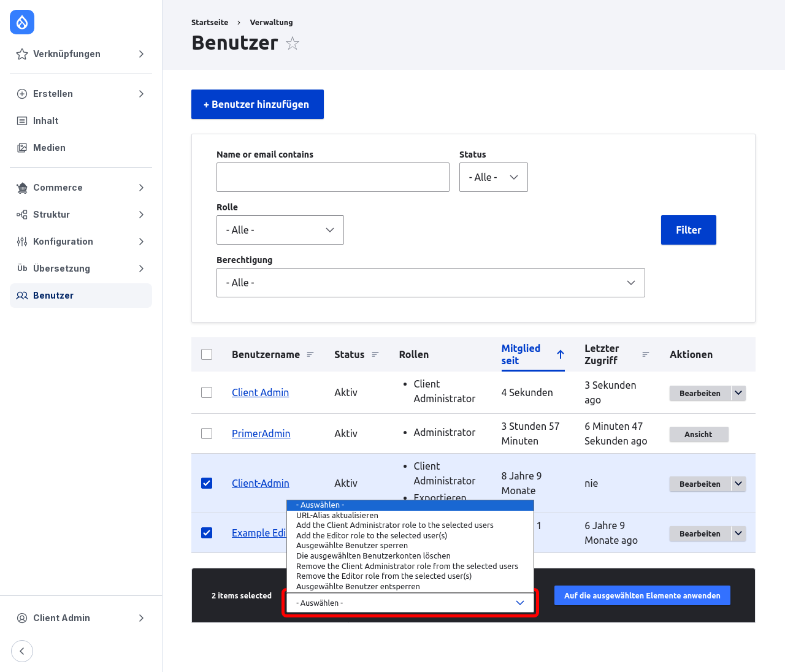Sort by Benutzername column sort icon

click(310, 354)
